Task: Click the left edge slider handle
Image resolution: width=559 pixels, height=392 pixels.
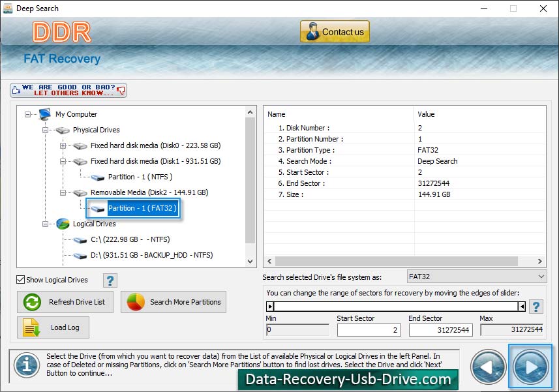Action: 270,307
